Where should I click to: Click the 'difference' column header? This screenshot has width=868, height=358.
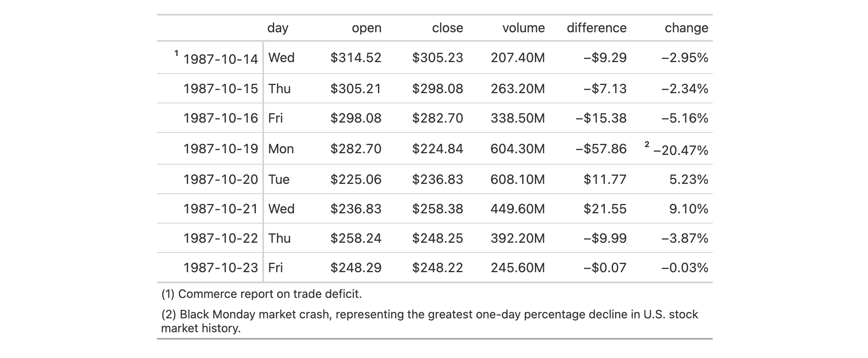click(597, 28)
